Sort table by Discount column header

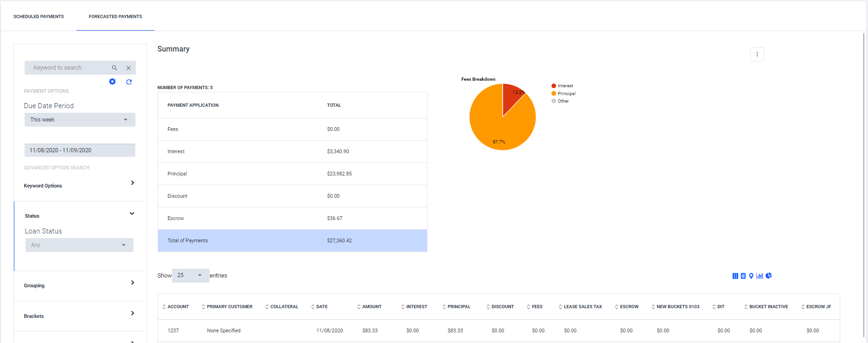(500, 307)
